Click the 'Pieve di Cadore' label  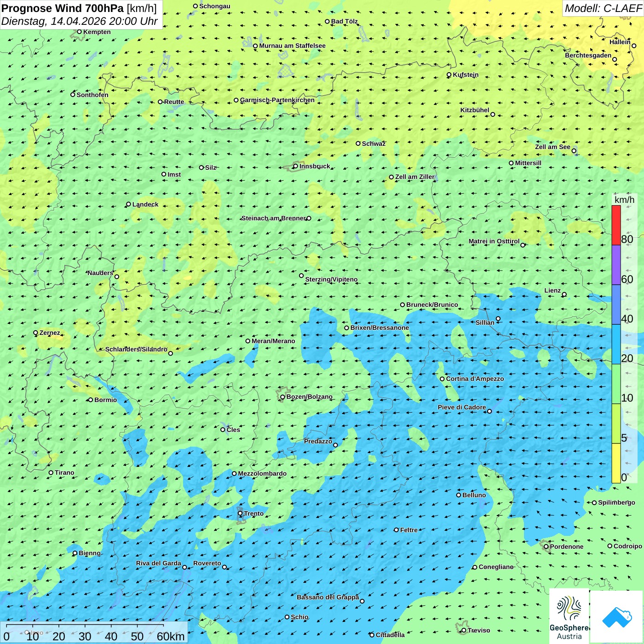click(461, 407)
